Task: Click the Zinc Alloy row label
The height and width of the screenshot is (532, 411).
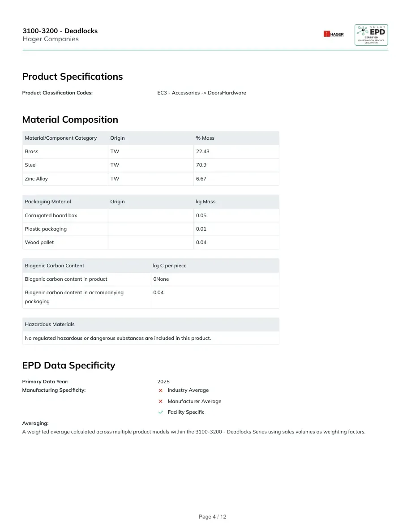Action: [36, 179]
